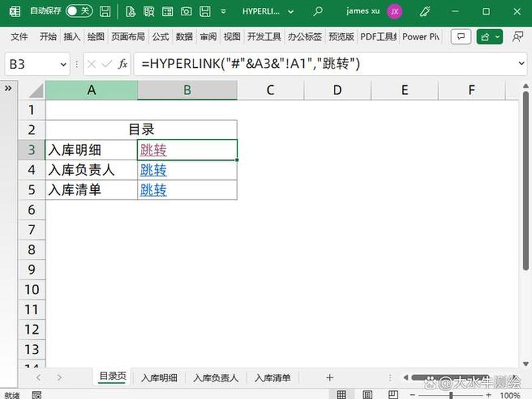Select column D header

[x=337, y=90]
